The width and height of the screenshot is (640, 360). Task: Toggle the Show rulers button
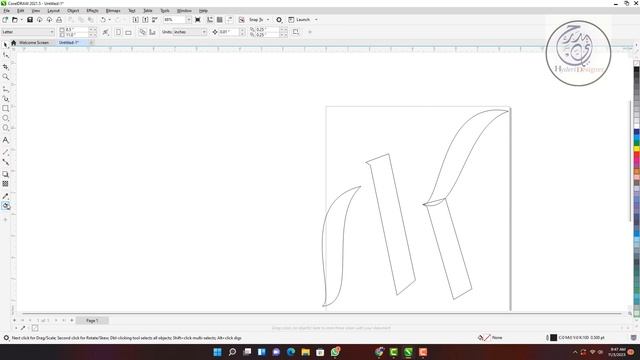(x=210, y=20)
